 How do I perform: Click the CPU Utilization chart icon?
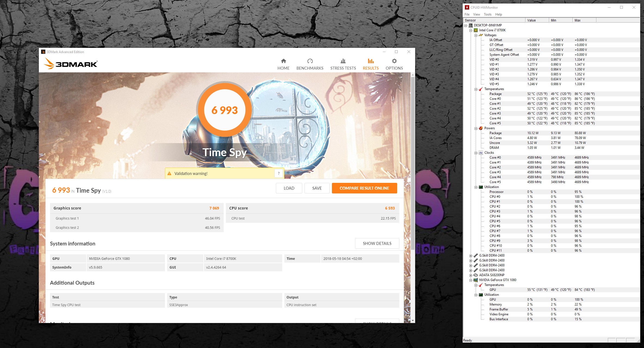coord(481,187)
